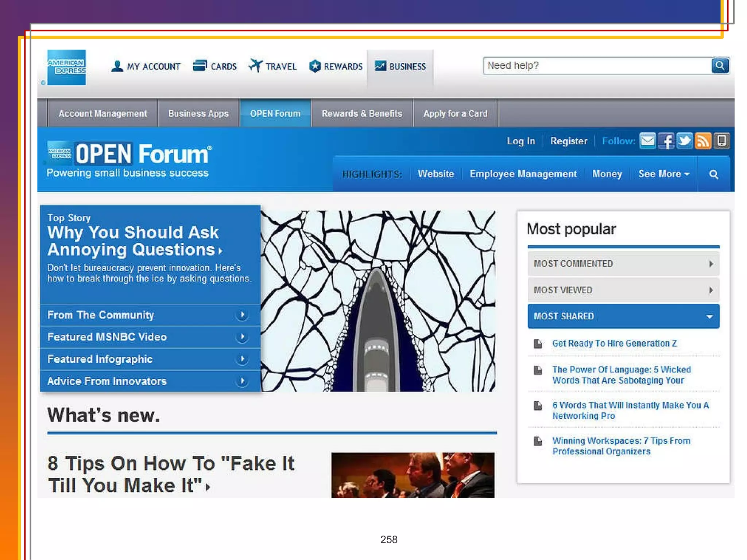
Task: Click the email follow icon
Action: [x=647, y=141]
